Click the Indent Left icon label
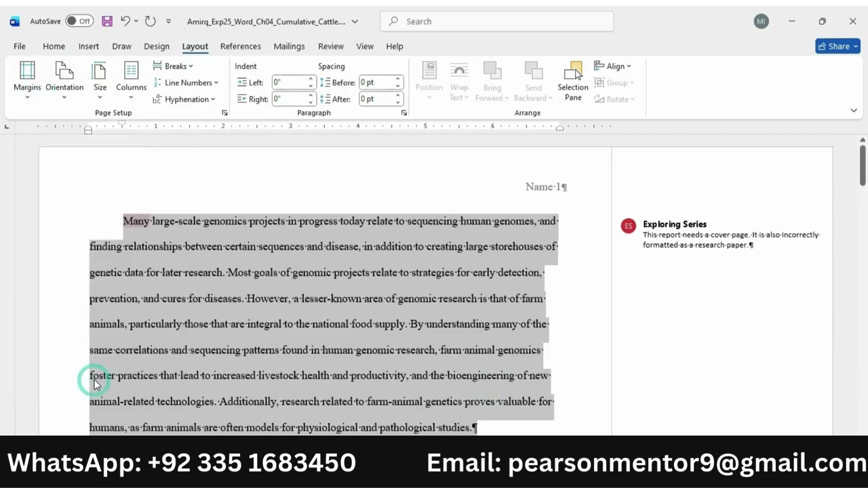Screen dimensions: 868x488 coord(250,83)
